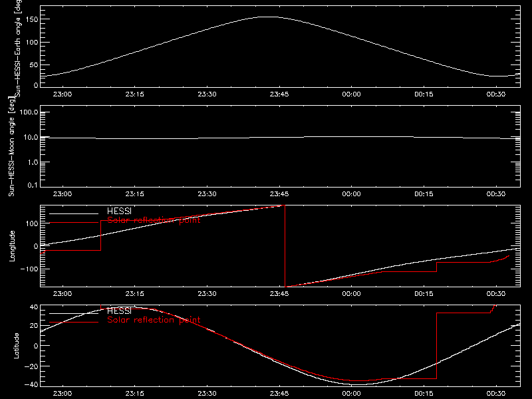Click 23:00 time label under Earth angle plot

(63, 94)
